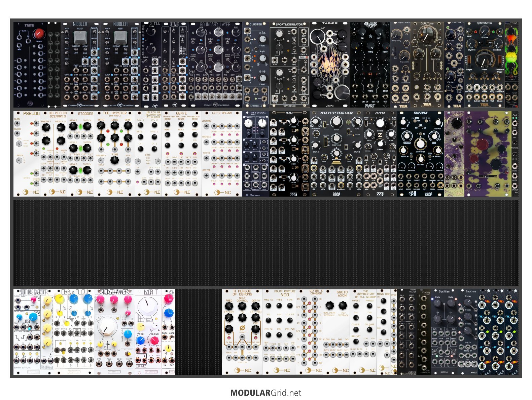Select the Sport Modulator module
Viewport: 532px width, 400px height.
(x=289, y=65)
